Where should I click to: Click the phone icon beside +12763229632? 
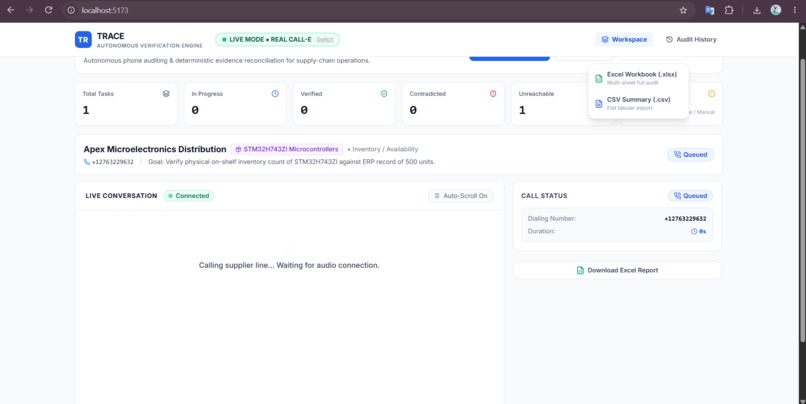87,162
